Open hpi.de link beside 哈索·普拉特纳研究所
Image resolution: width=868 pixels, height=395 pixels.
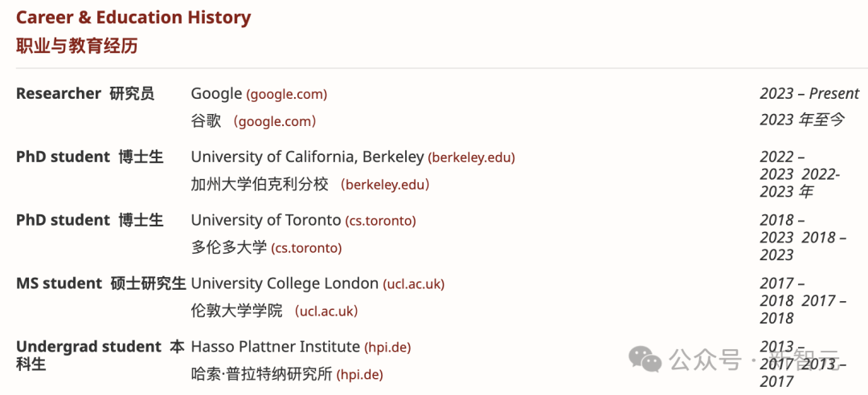click(x=359, y=375)
